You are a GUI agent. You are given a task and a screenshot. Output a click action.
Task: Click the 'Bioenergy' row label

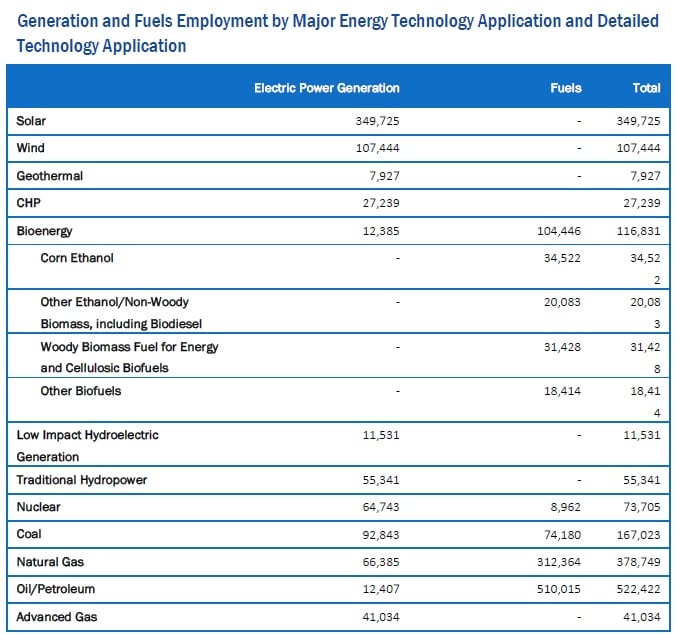click(x=44, y=231)
